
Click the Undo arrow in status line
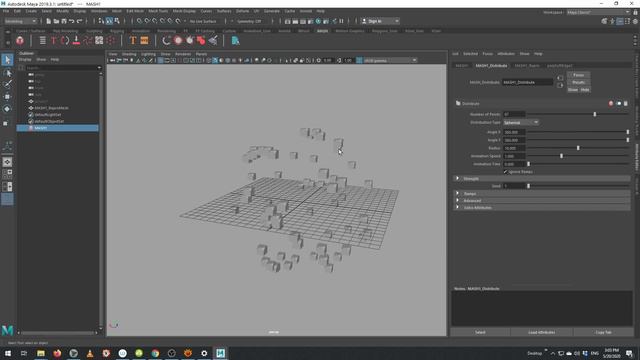pos(72,21)
